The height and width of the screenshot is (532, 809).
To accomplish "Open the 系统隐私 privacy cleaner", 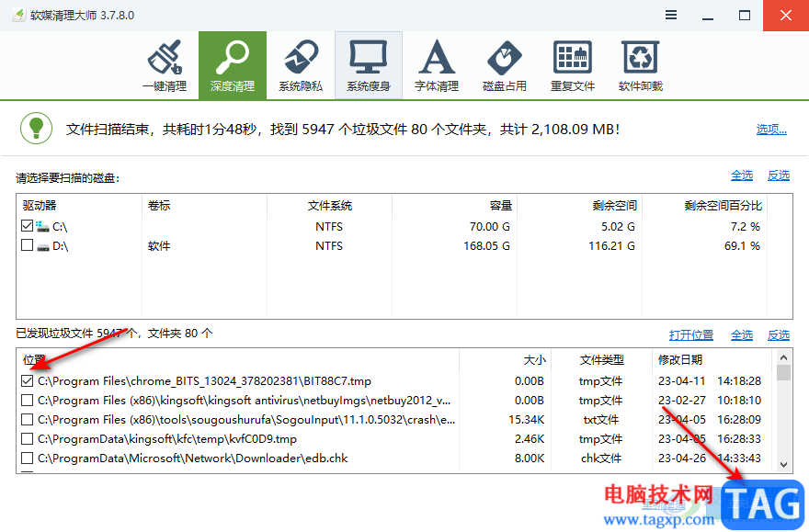I will point(301,65).
